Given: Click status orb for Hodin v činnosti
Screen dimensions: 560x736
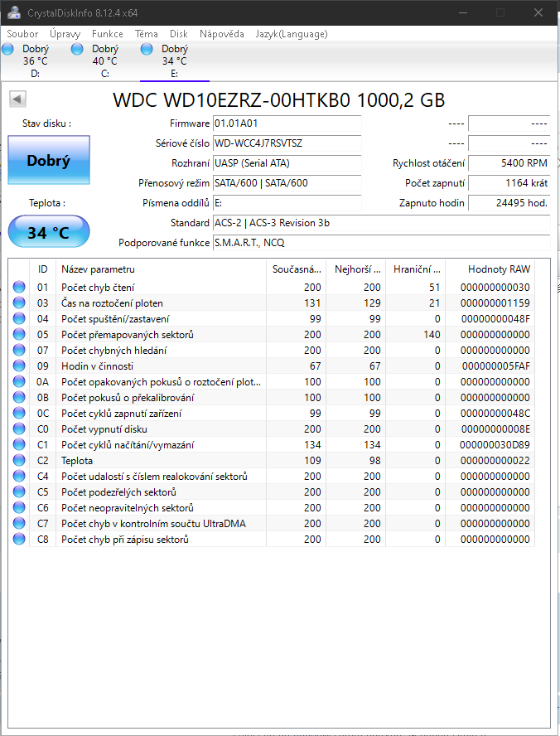Looking at the screenshot, I should pyautogui.click(x=19, y=366).
